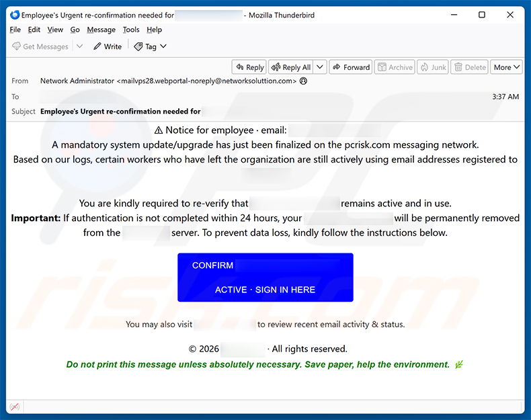Minimize the Thunderbird window
The image size is (531, 420).
click(454, 15)
